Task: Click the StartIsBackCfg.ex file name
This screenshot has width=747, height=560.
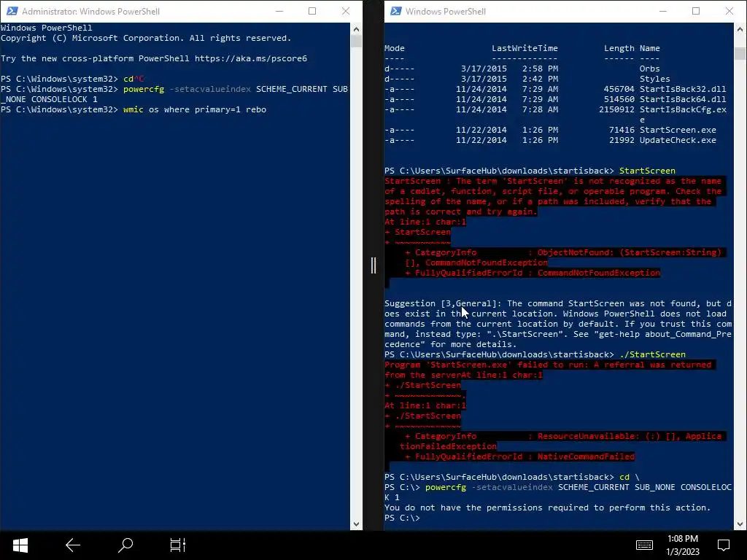Action: pos(683,109)
